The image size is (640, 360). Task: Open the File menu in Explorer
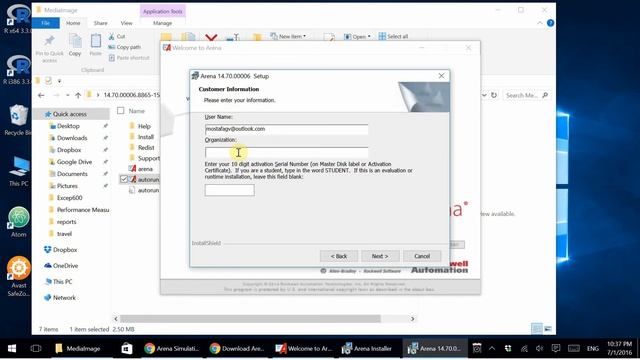46,23
